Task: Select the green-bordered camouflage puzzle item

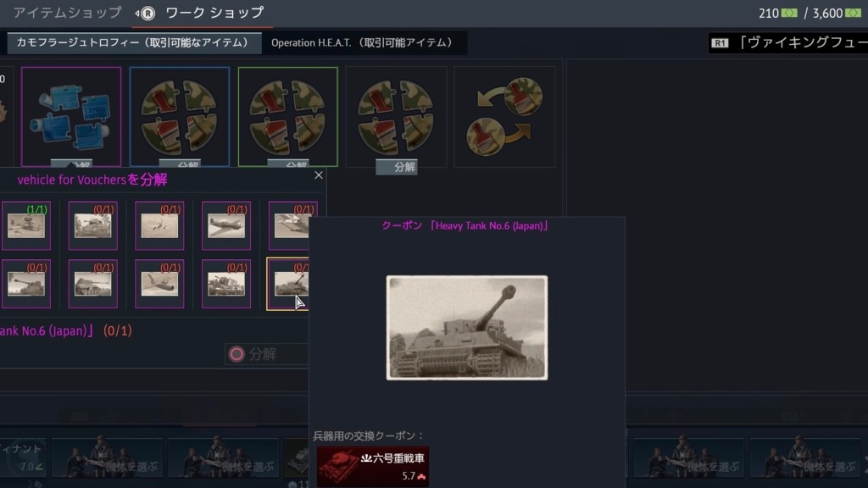Action: coord(288,117)
